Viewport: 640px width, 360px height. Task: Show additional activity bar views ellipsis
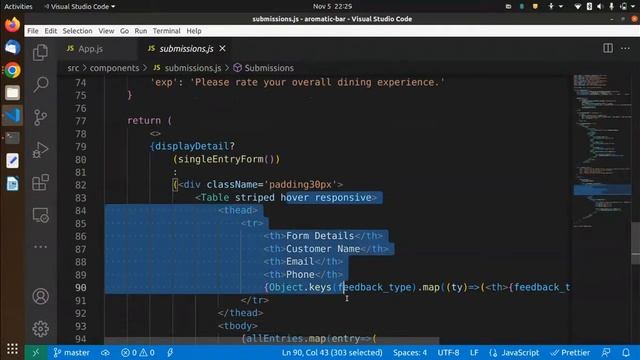coord(40,247)
